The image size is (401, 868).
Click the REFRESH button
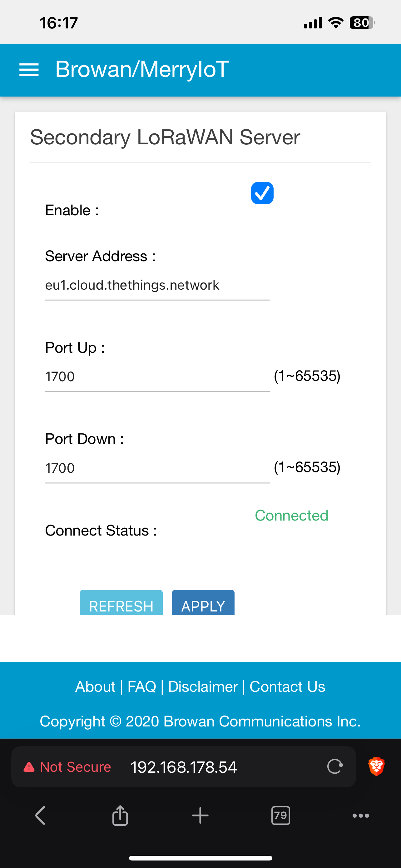point(121,602)
